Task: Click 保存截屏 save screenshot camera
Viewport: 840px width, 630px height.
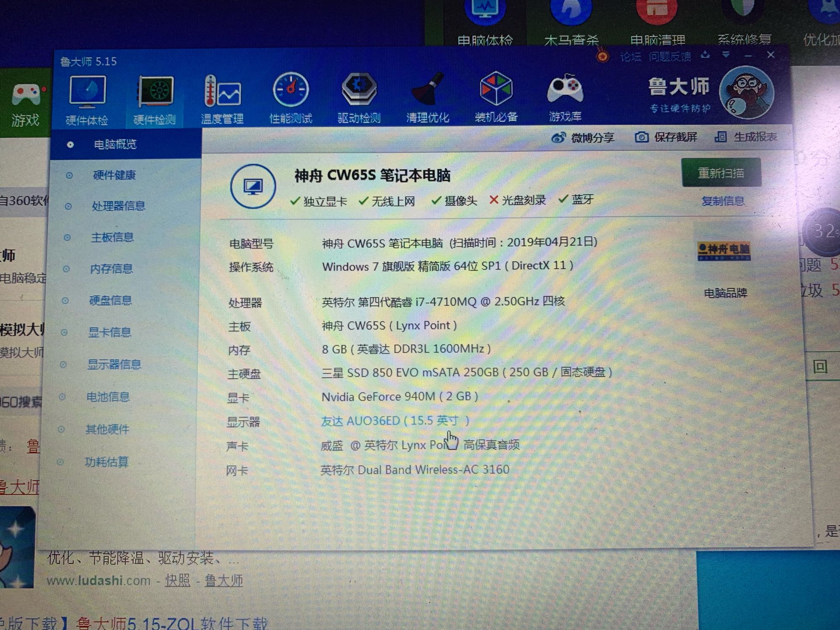Action: pyautogui.click(x=641, y=137)
